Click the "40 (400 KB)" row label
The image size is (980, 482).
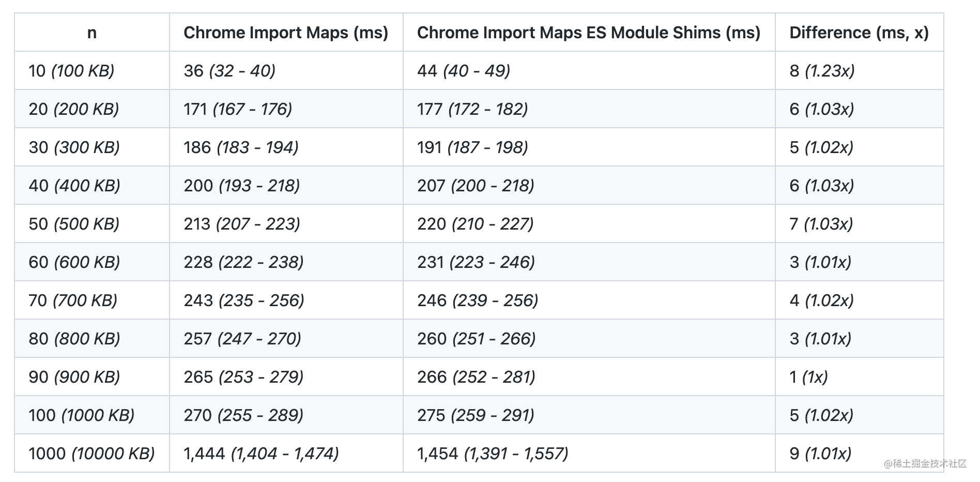click(74, 186)
